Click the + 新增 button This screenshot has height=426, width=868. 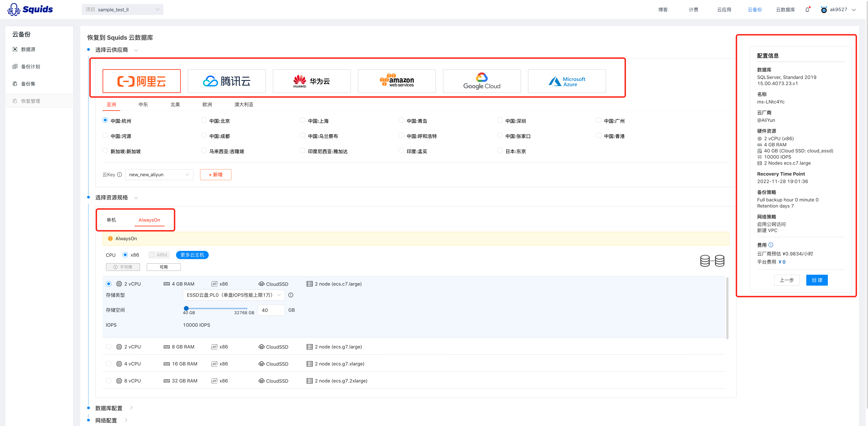(x=216, y=175)
